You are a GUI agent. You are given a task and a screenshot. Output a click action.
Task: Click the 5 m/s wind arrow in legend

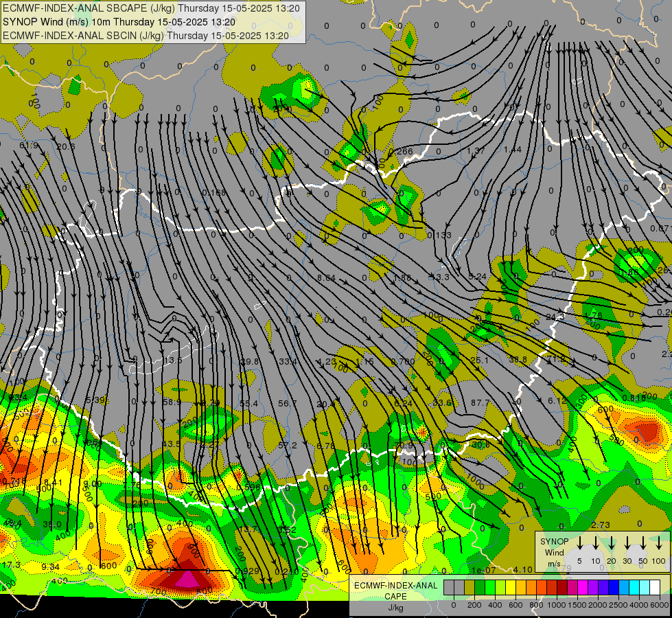coord(579,544)
